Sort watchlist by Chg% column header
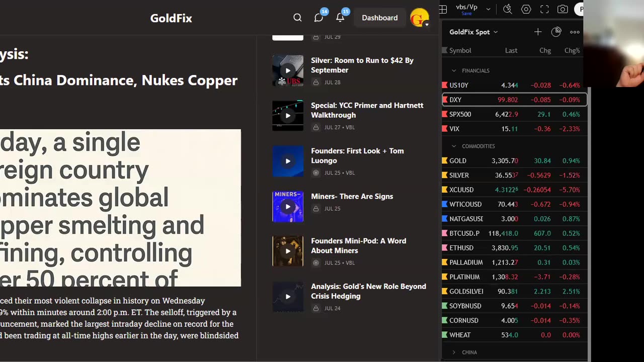This screenshot has height=362, width=644. [572, 50]
